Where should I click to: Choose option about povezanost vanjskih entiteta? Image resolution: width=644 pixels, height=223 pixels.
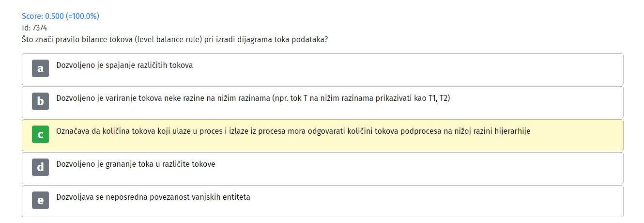(153, 197)
